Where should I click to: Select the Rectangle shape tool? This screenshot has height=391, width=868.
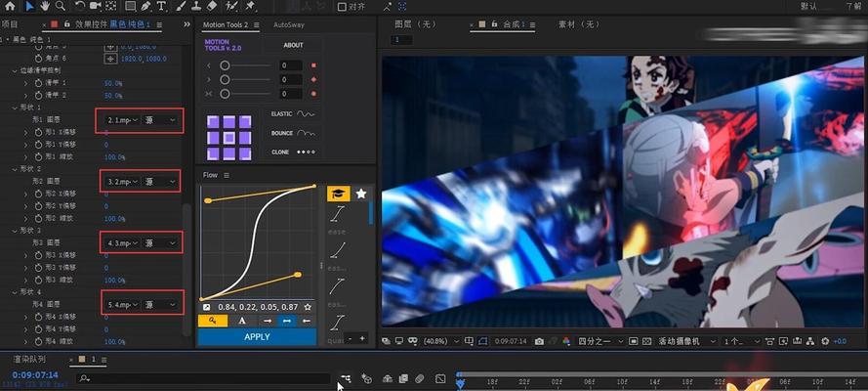tap(131, 6)
